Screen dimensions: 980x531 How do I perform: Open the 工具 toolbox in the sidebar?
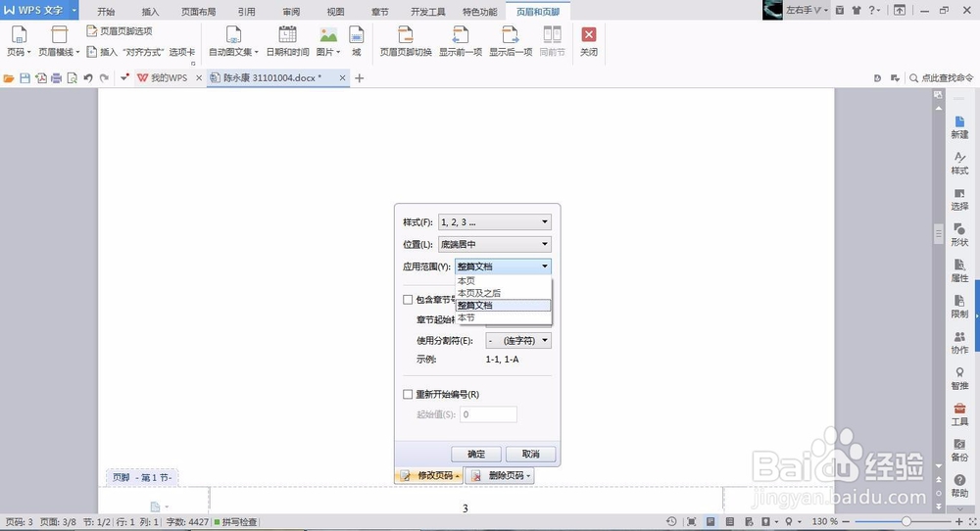click(959, 414)
